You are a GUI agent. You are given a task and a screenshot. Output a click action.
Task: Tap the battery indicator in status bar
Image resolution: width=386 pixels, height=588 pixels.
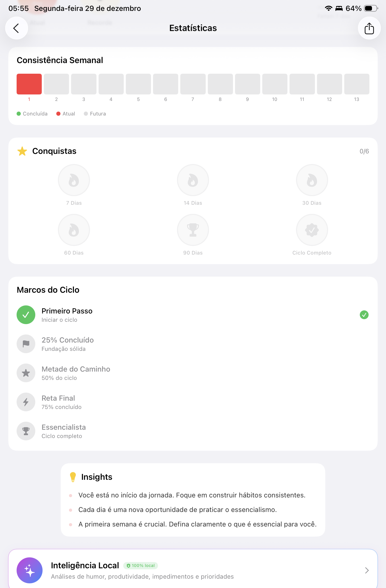pos(371,8)
